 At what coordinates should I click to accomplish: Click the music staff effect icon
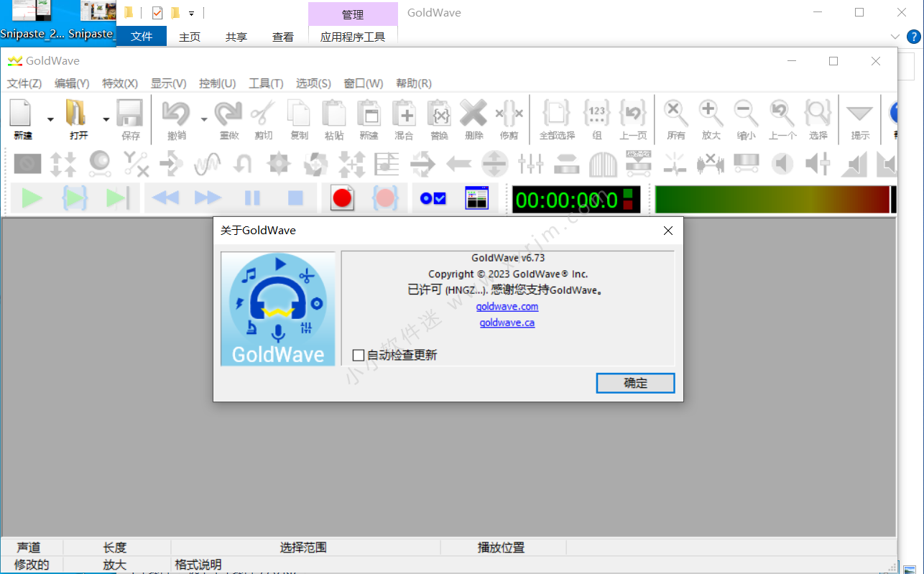pyautogui.click(x=387, y=164)
